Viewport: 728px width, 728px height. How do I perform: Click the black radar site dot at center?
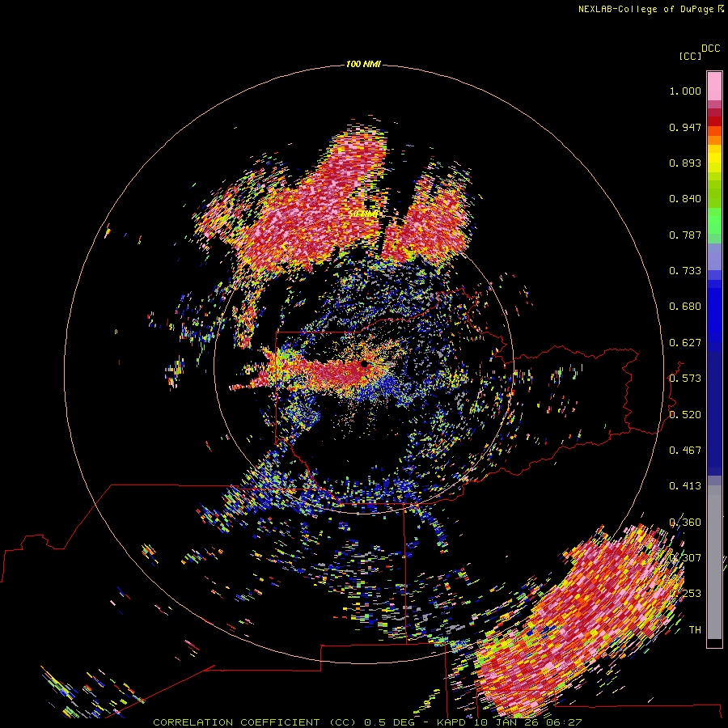[364, 363]
